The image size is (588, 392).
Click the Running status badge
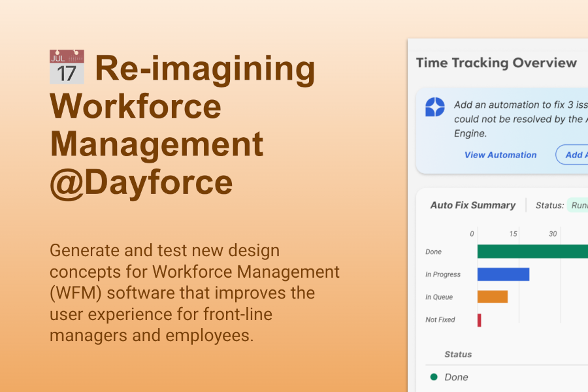[578, 205]
